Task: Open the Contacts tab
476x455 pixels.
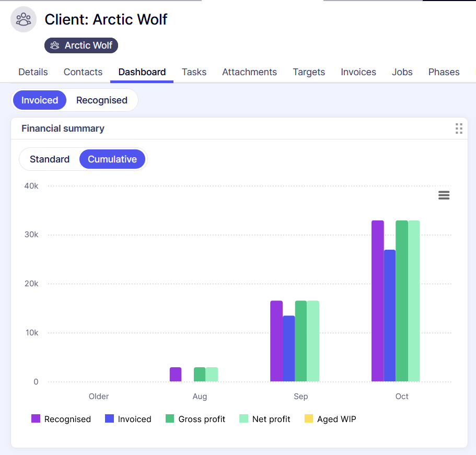Action: pyautogui.click(x=83, y=72)
